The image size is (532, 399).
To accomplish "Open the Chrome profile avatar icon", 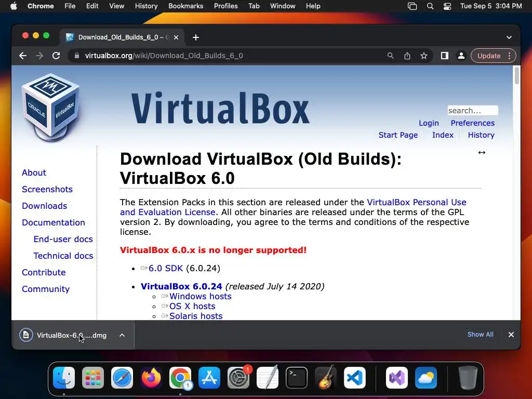I will [x=461, y=56].
